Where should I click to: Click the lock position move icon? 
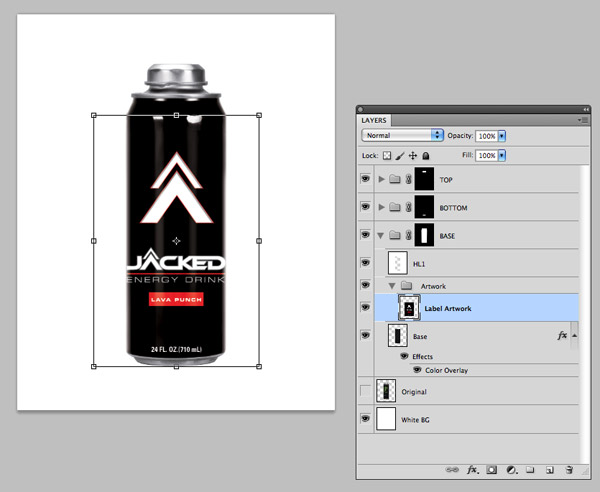(412, 156)
